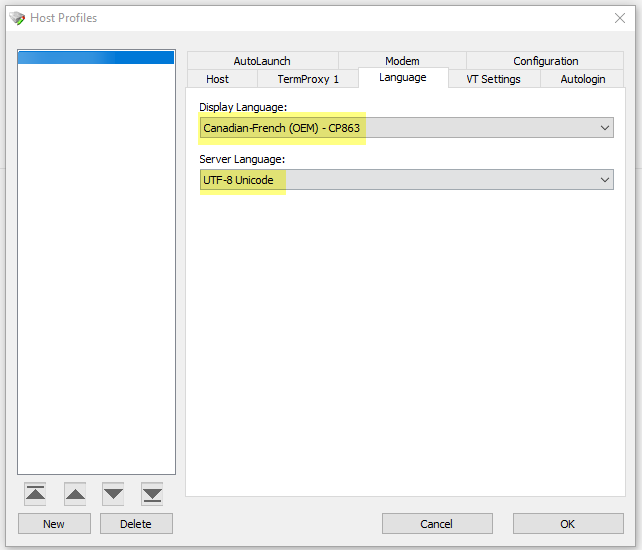Click the move-to-bottom arrow icon
642x550 pixels.
tap(152, 494)
